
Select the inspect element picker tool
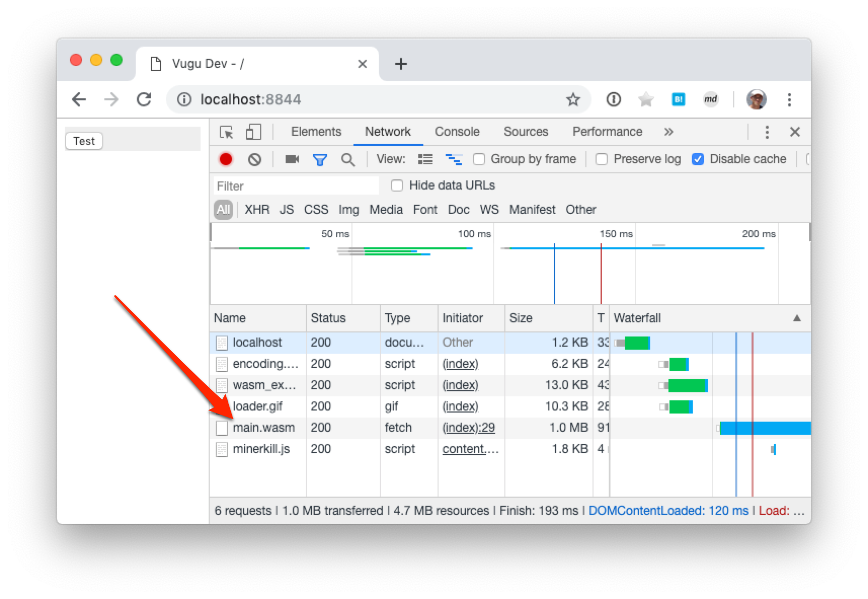226,132
